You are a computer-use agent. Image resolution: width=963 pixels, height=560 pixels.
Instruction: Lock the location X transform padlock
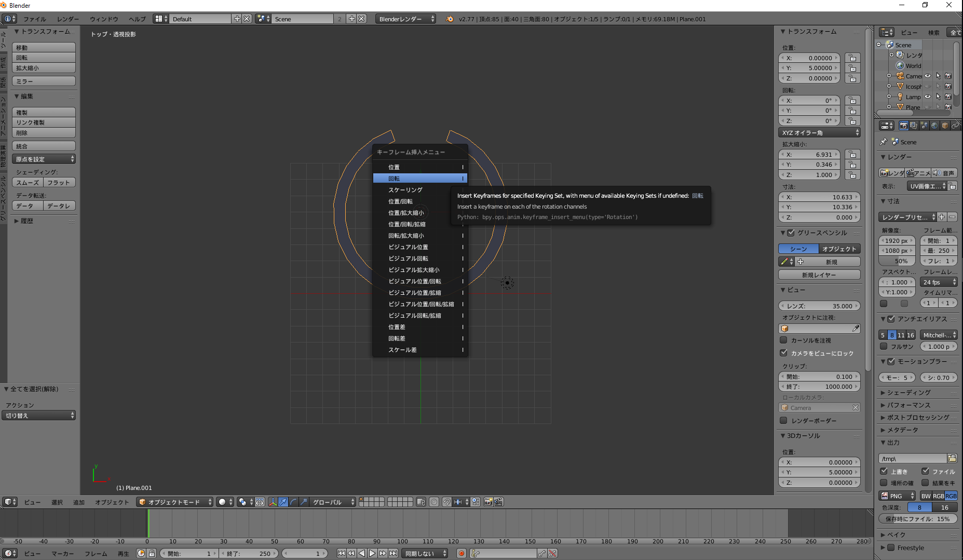click(852, 58)
